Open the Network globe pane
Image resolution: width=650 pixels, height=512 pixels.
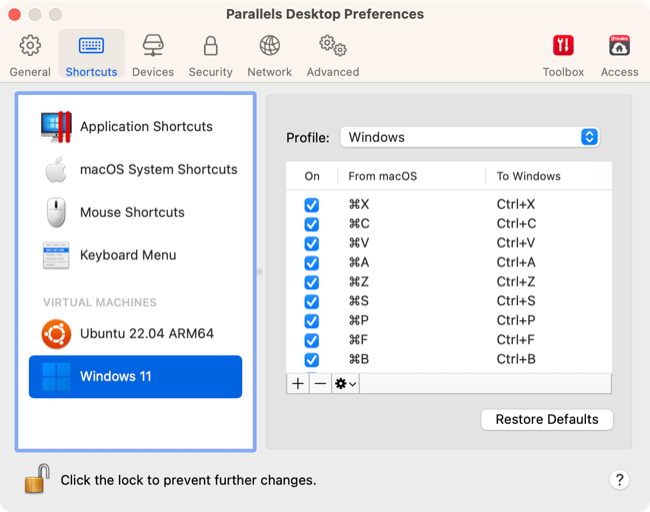pos(269,55)
